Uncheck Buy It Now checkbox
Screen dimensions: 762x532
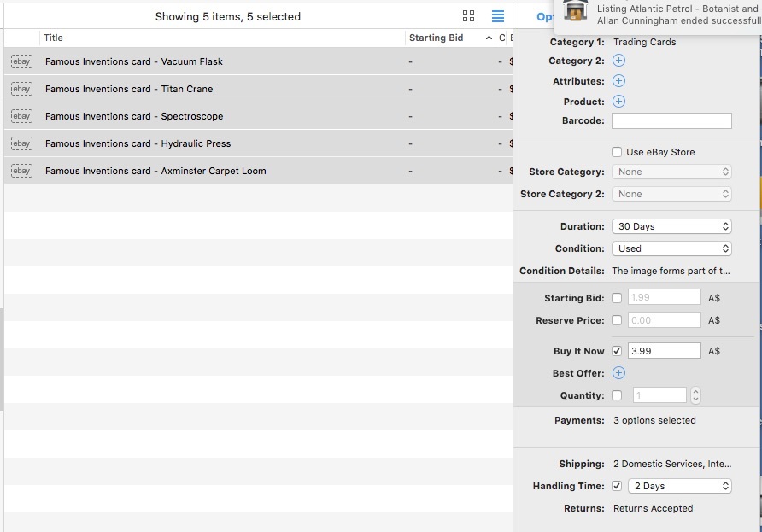point(617,351)
